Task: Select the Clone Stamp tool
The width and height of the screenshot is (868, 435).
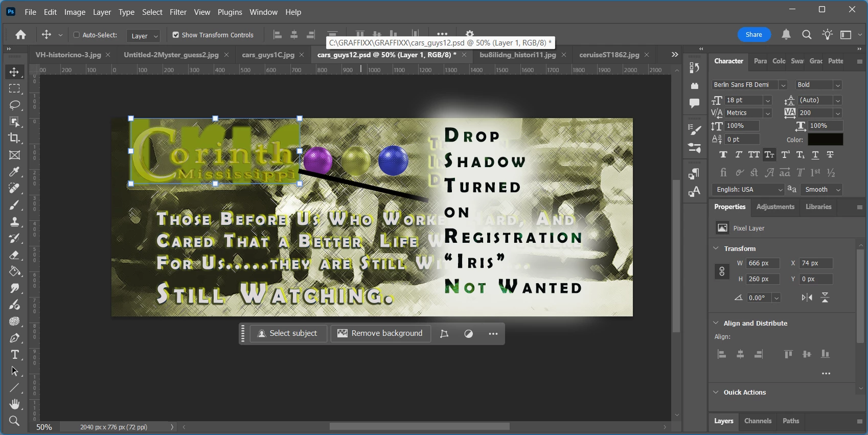Action: (14, 221)
